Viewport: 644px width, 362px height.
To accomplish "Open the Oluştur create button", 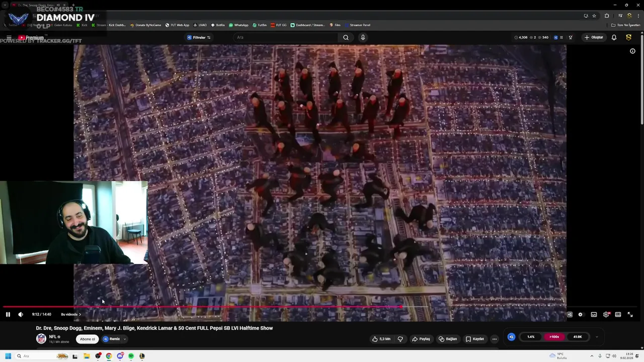I will [594, 37].
